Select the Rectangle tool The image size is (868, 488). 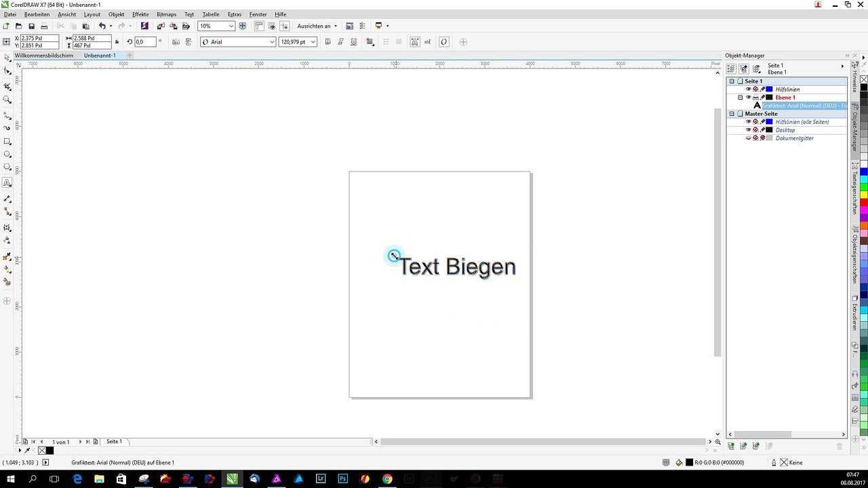(7, 141)
